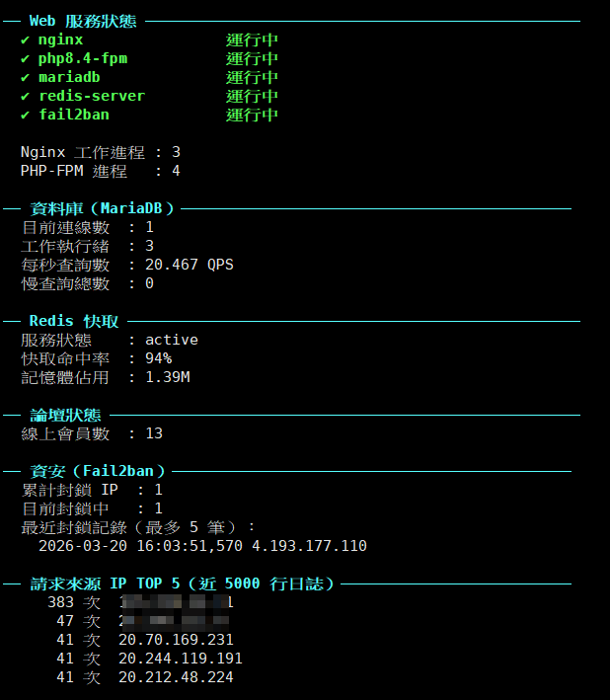Click the Redis 快取 section header
This screenshot has width=610, height=700.
click(x=74, y=321)
